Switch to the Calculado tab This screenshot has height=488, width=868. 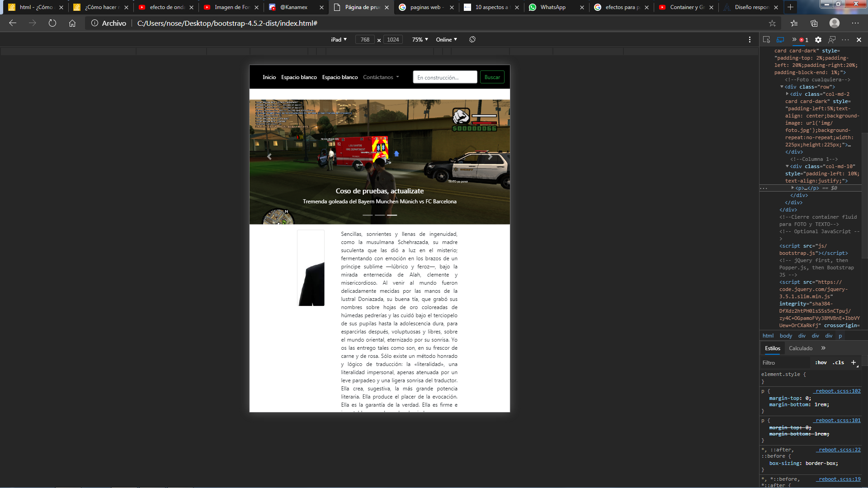(801, 348)
